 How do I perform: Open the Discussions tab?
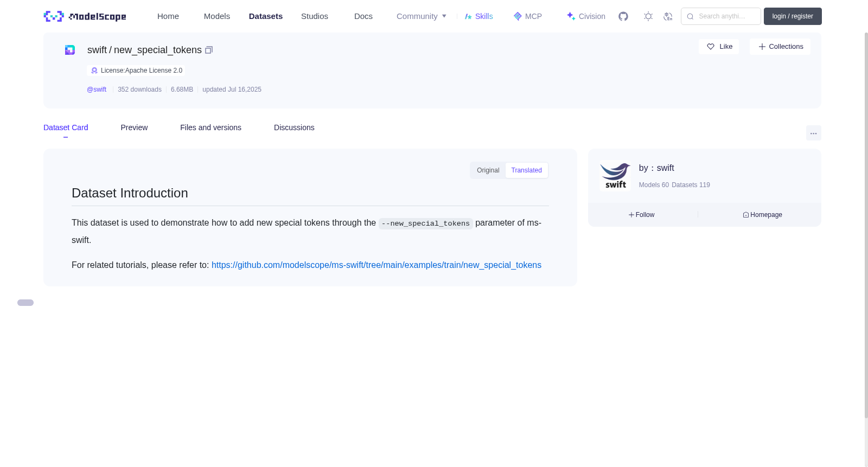(294, 127)
